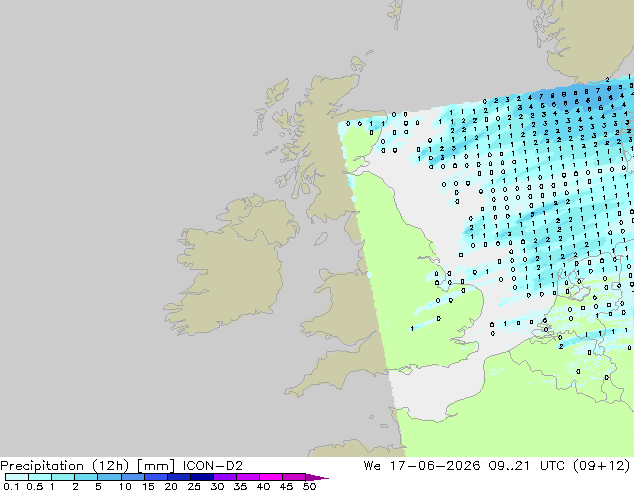This screenshot has height=490, width=634.
Task: Click the '30' legend scale label
Action: [217, 486]
